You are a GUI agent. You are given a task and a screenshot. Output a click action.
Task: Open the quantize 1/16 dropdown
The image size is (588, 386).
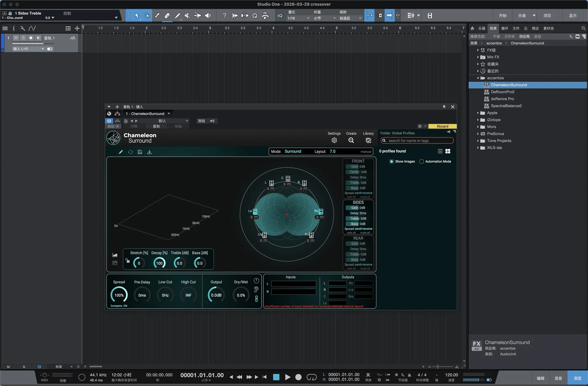pyautogui.click(x=298, y=18)
